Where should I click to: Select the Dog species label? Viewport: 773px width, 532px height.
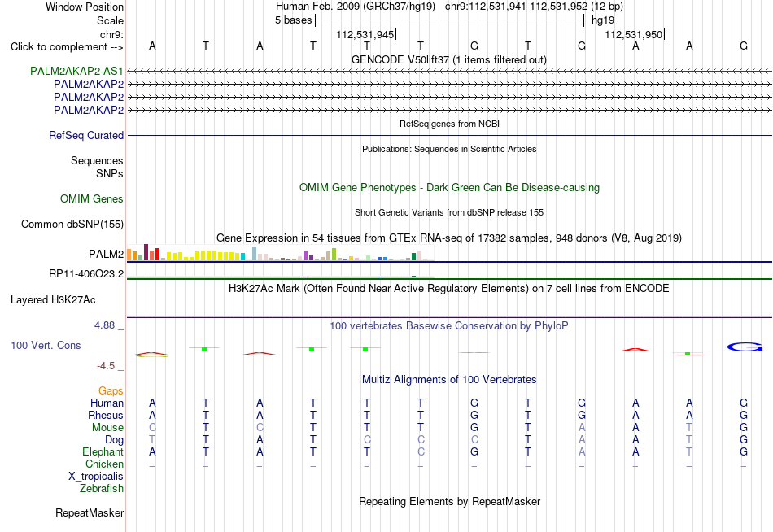[115, 439]
